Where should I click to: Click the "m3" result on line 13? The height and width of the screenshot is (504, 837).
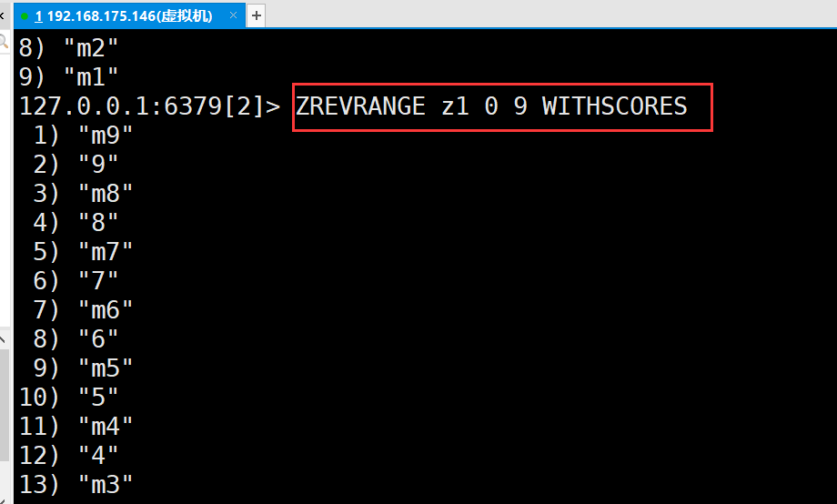point(106,485)
